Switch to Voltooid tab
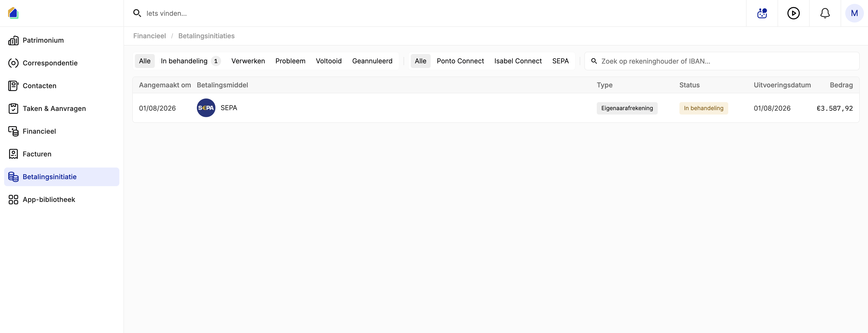868x333 pixels. 329,61
